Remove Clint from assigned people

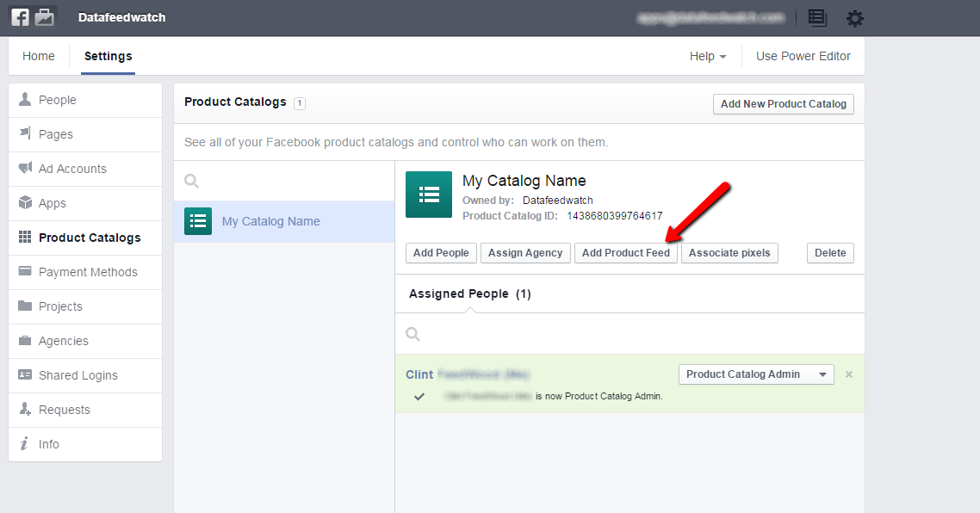pos(849,374)
